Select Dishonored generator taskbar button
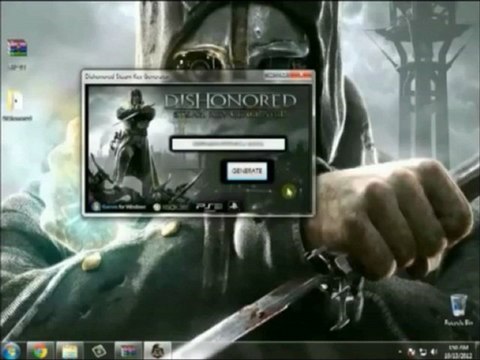Image resolution: width=480 pixels, height=360 pixels. pos(157,351)
